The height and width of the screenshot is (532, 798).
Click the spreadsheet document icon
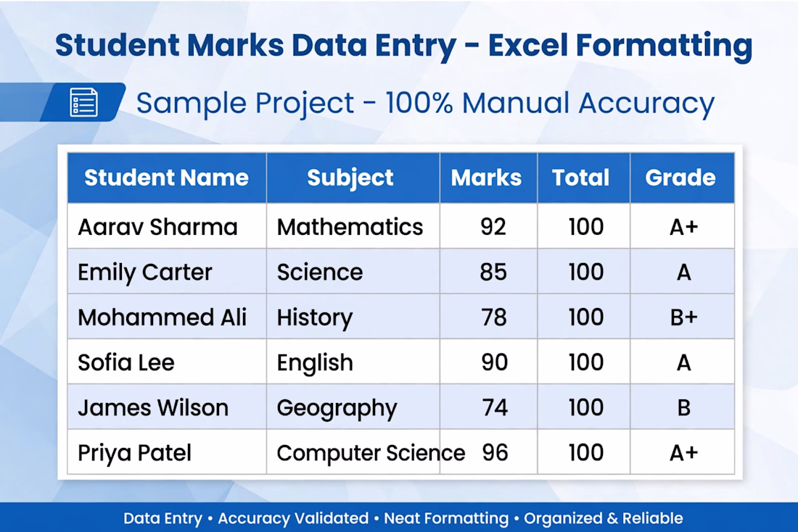point(83,102)
